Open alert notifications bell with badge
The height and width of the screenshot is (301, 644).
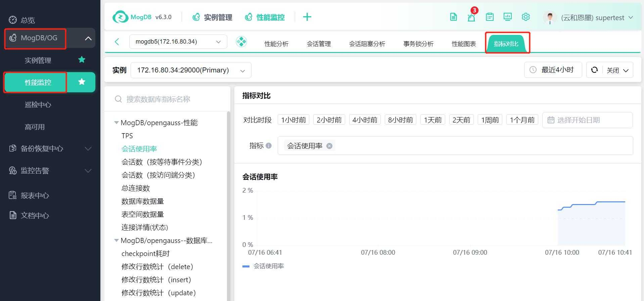[471, 17]
